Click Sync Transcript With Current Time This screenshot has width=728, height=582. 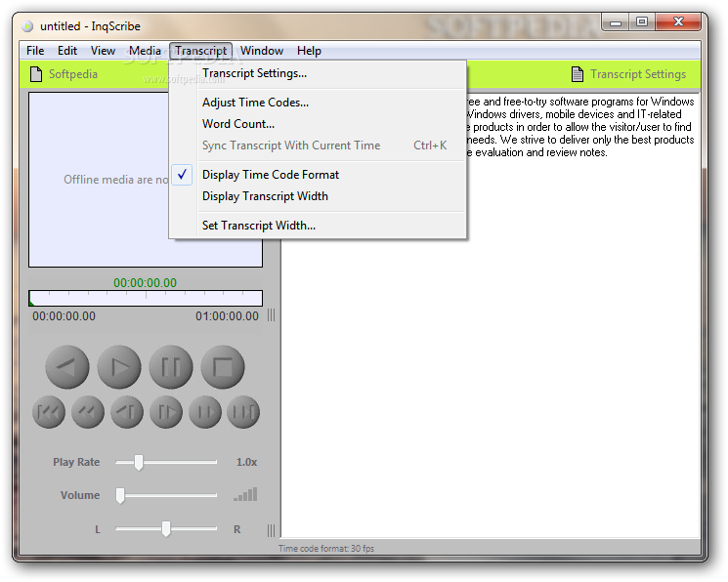[318, 145]
